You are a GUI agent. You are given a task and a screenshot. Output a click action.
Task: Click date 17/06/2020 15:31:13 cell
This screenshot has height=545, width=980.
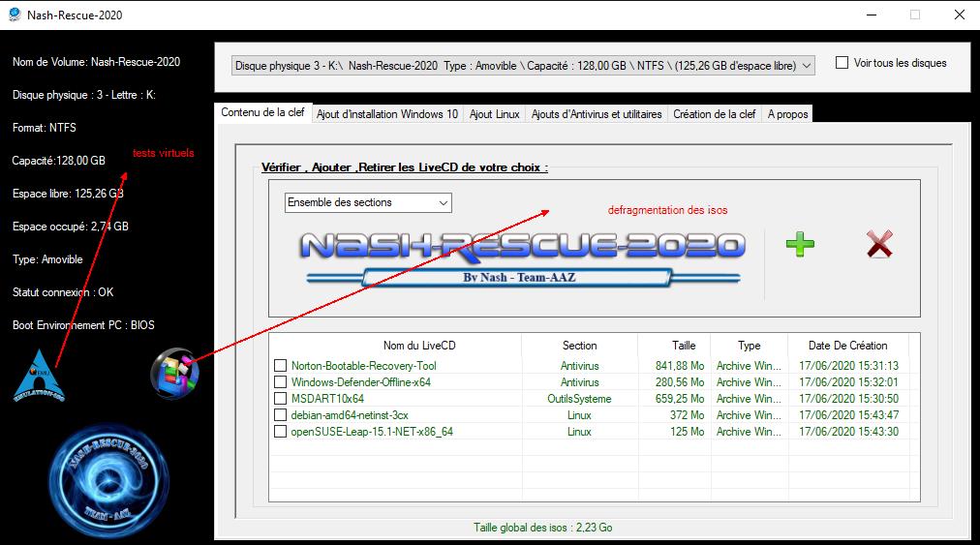848,366
